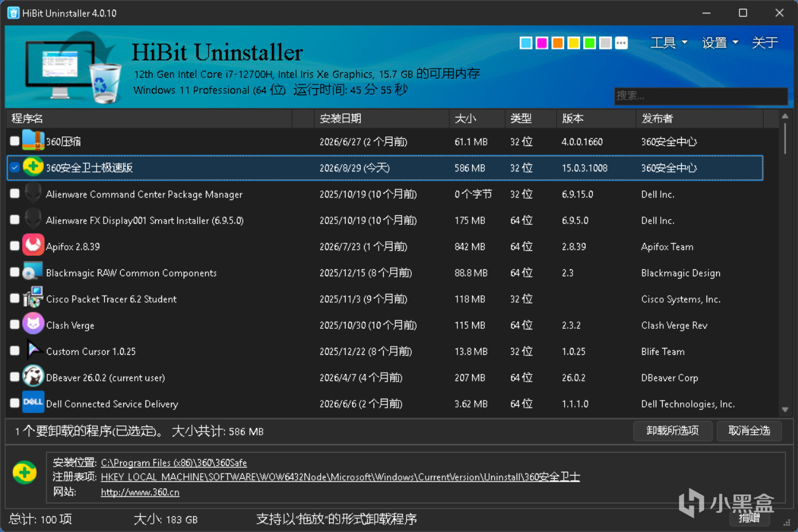This screenshot has height=532, width=798.
Task: Click the 360安全卫士极速版 row icon
Action: click(x=33, y=168)
